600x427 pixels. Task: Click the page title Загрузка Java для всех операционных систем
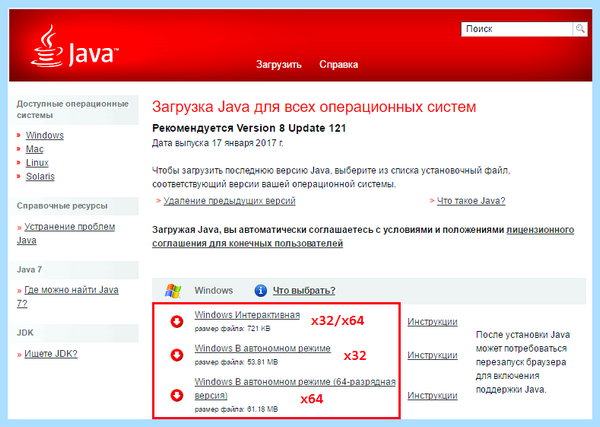click(314, 107)
